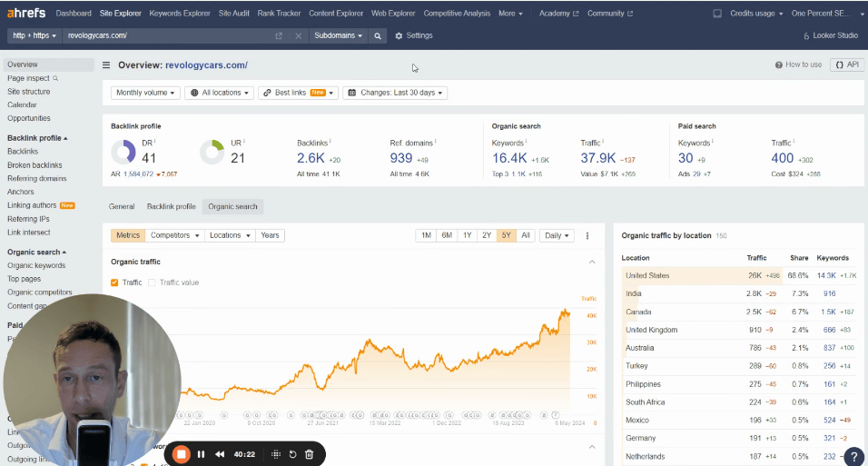Open the chart's three-dot options menu
The height and width of the screenshot is (466, 868).
pyautogui.click(x=587, y=235)
